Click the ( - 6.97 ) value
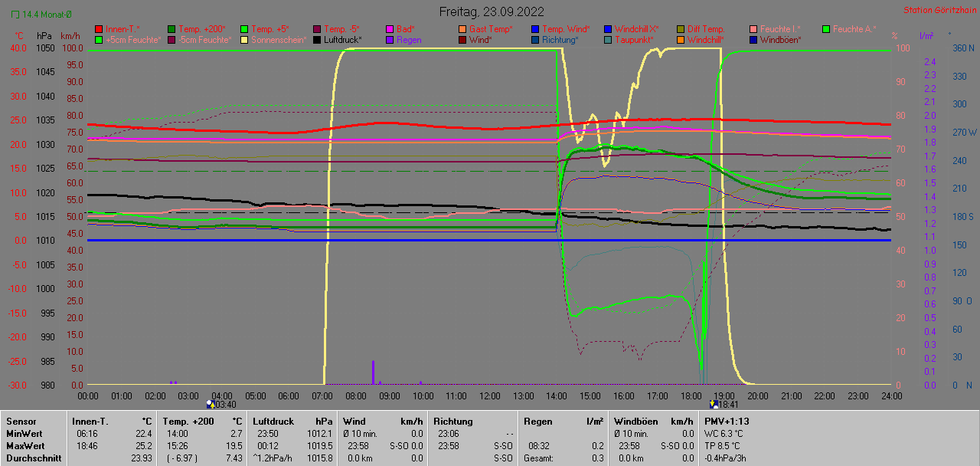The image size is (980, 466). (x=181, y=458)
